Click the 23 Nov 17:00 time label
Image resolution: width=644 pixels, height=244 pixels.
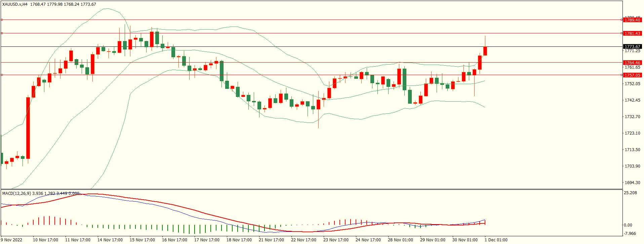[x=336, y=240]
